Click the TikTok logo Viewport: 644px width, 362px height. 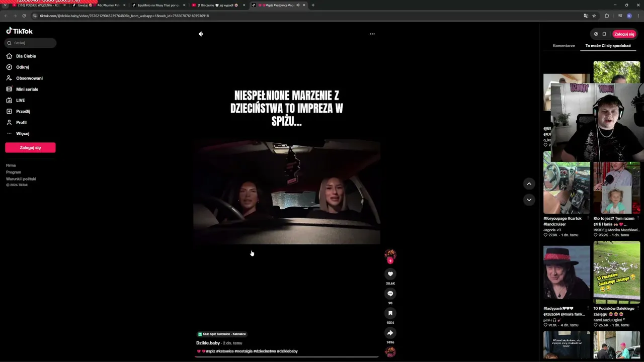point(19,31)
